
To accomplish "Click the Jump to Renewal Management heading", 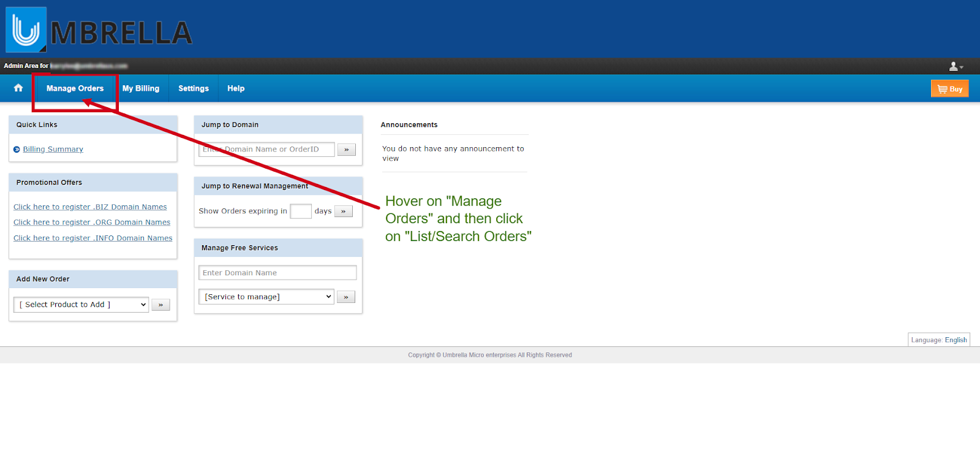I will click(255, 186).
